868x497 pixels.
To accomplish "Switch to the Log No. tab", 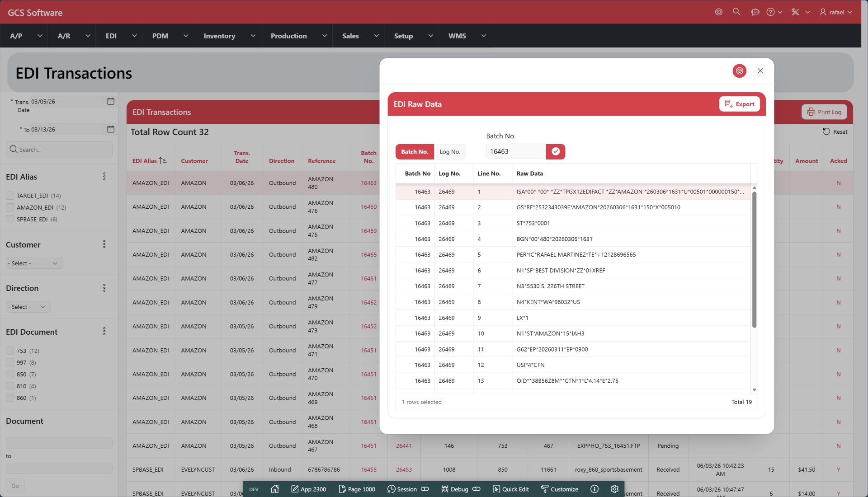I will pyautogui.click(x=450, y=152).
